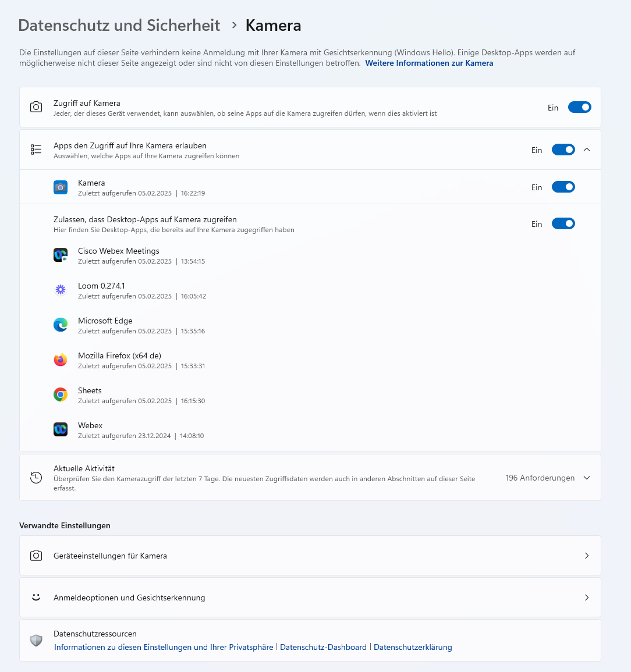The height and width of the screenshot is (672, 631).
Task: Click the blue Kamera app icon
Action: click(x=61, y=187)
